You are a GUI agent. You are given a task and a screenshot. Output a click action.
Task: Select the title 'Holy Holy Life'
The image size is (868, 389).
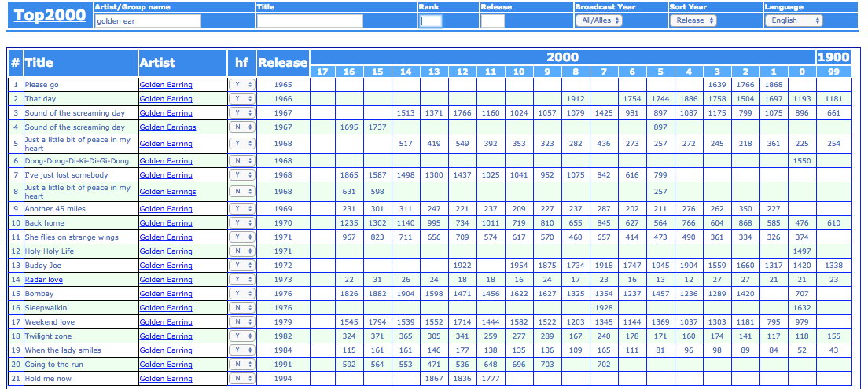[50, 251]
